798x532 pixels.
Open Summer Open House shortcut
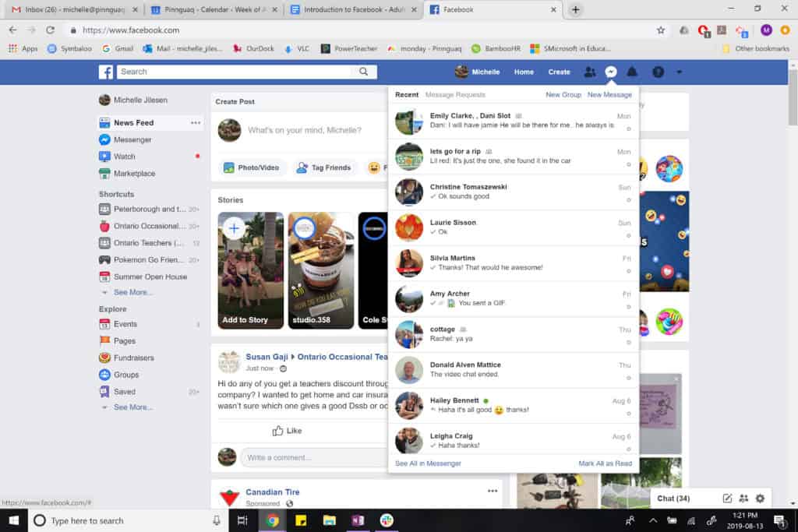pos(143,277)
